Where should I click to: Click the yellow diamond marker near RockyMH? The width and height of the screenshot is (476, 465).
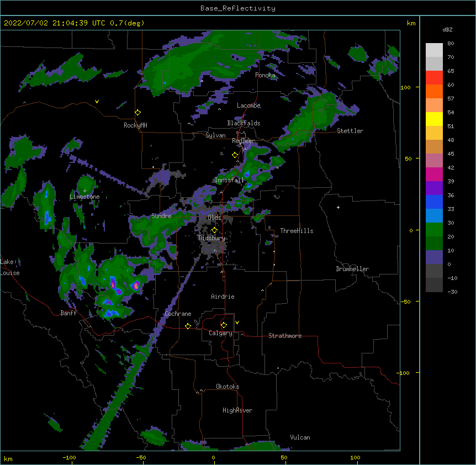click(137, 113)
